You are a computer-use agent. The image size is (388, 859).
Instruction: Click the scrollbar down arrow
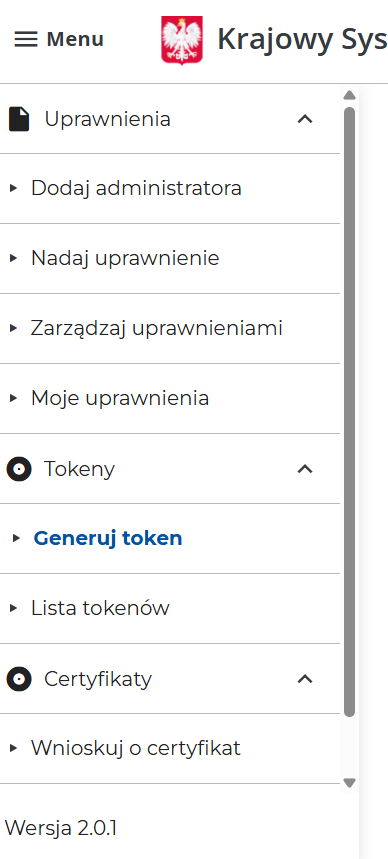pos(349,782)
